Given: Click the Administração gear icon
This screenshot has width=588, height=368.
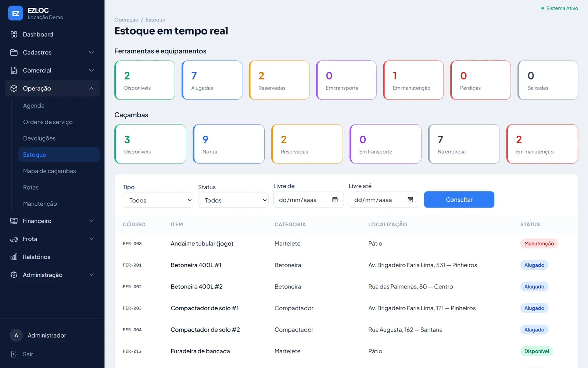Looking at the screenshot, I should (14, 275).
